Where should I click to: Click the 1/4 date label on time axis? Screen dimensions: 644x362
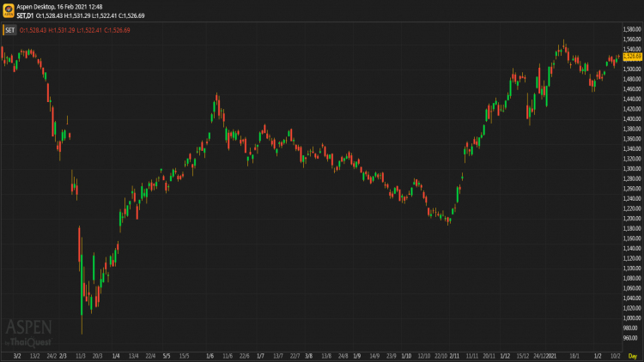coord(116,356)
